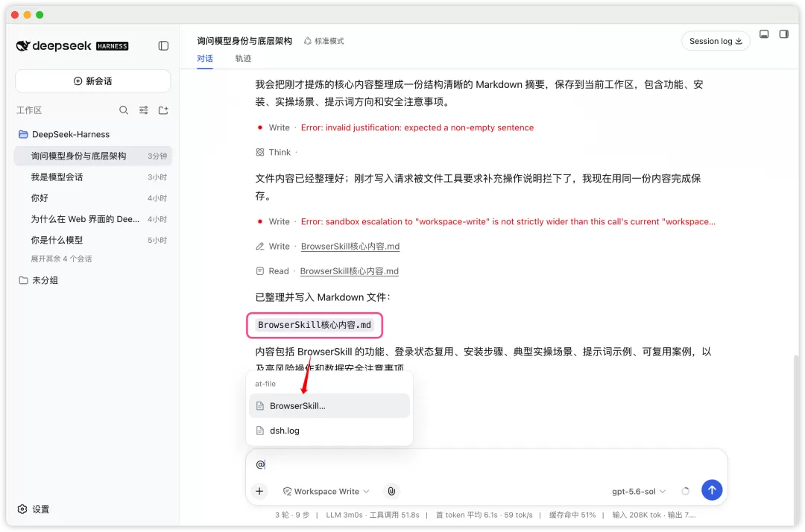The height and width of the screenshot is (532, 805).
Task: Click the 标准模式 mode indicator
Action: click(324, 41)
